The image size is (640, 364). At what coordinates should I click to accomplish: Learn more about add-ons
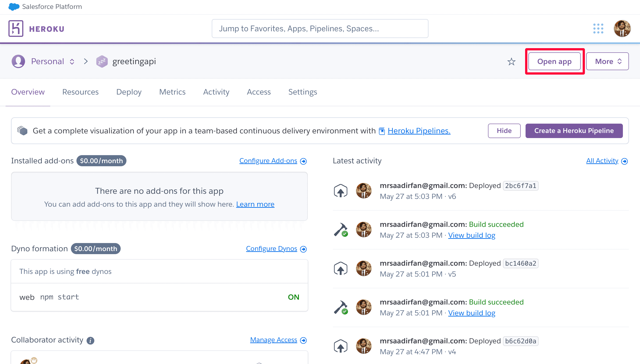(x=255, y=204)
